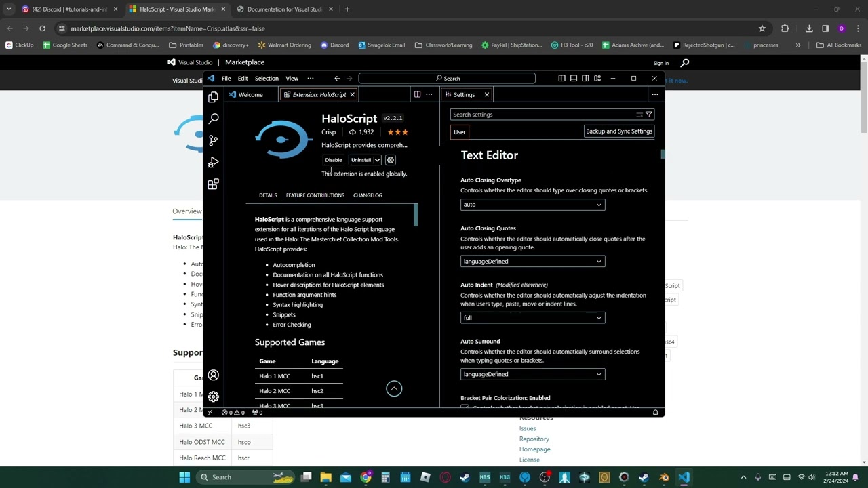
Task: Open the Search view in activity bar
Action: [x=213, y=119]
